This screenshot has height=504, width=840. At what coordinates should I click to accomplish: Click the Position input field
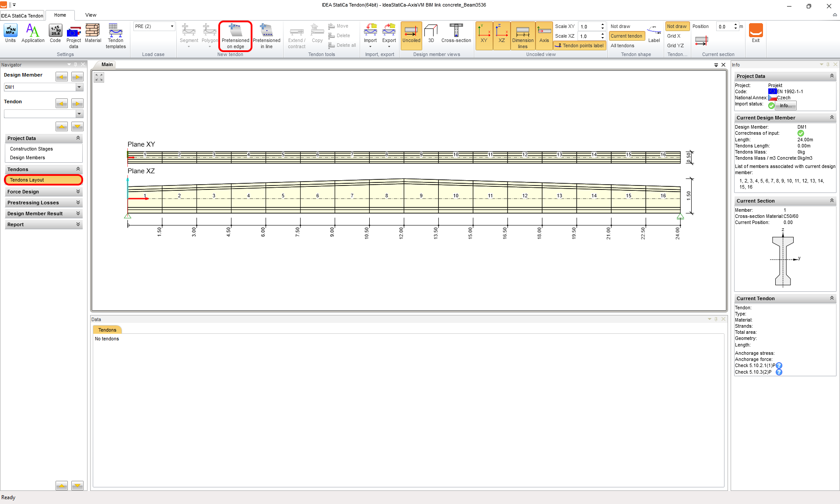click(x=724, y=27)
